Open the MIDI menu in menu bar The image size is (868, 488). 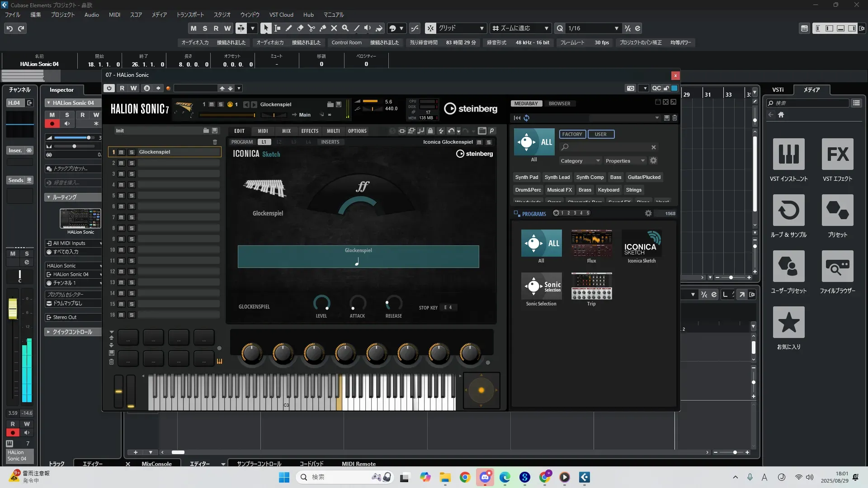click(114, 14)
